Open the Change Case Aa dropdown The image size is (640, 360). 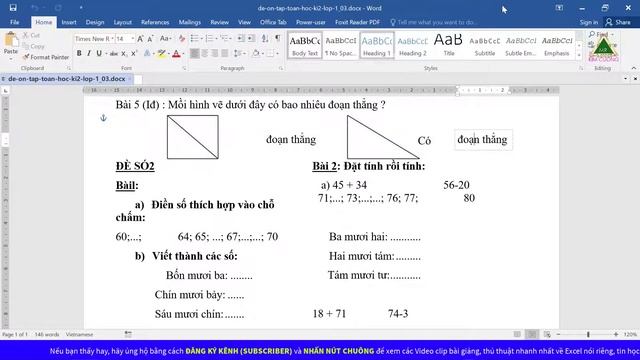165,39
